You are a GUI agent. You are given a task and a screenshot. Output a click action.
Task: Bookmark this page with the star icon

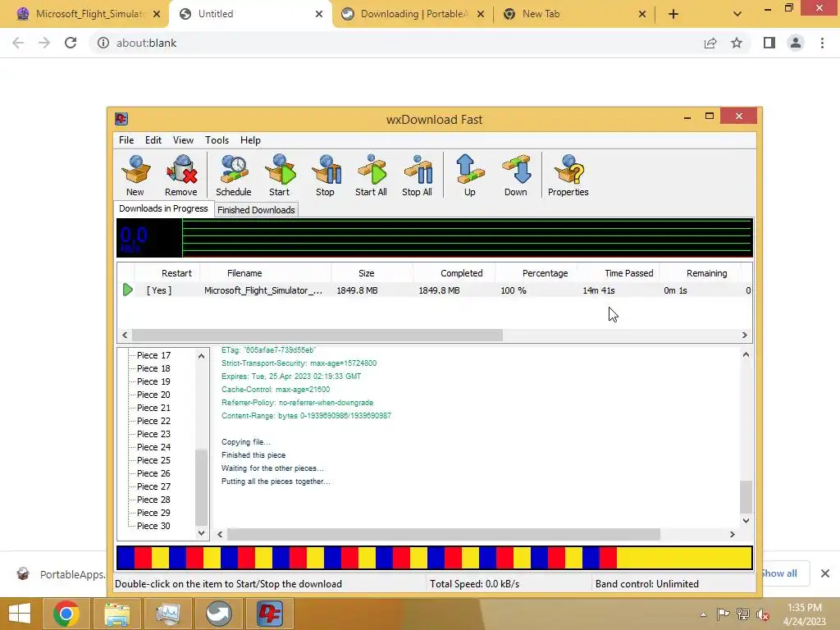737,43
